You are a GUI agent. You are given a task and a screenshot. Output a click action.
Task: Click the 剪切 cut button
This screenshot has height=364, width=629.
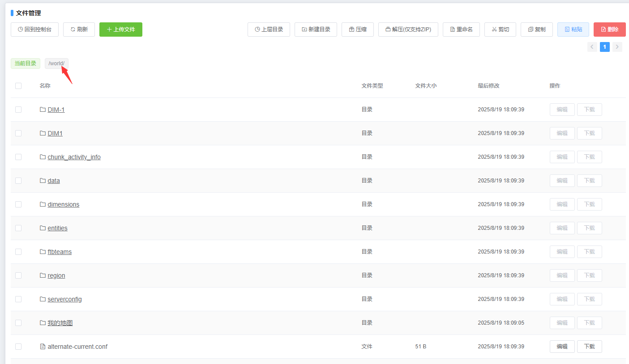(500, 30)
